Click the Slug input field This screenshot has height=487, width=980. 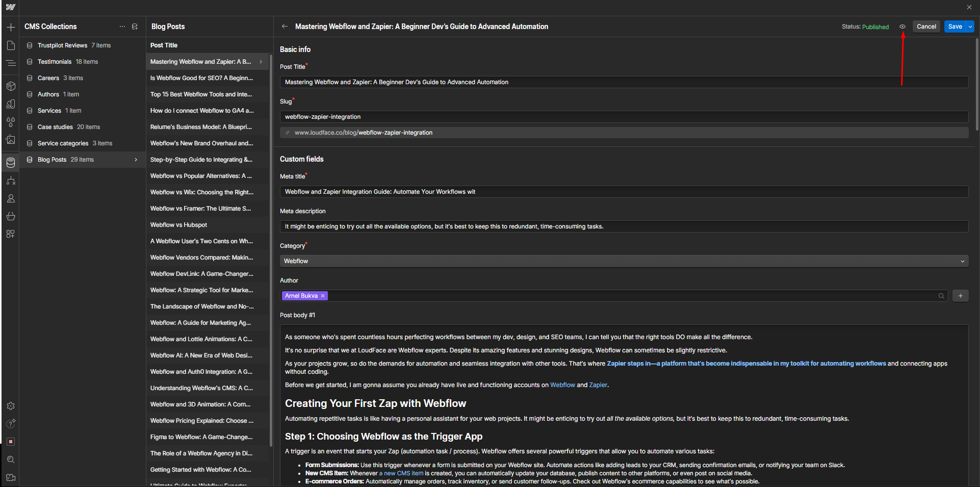pos(624,117)
